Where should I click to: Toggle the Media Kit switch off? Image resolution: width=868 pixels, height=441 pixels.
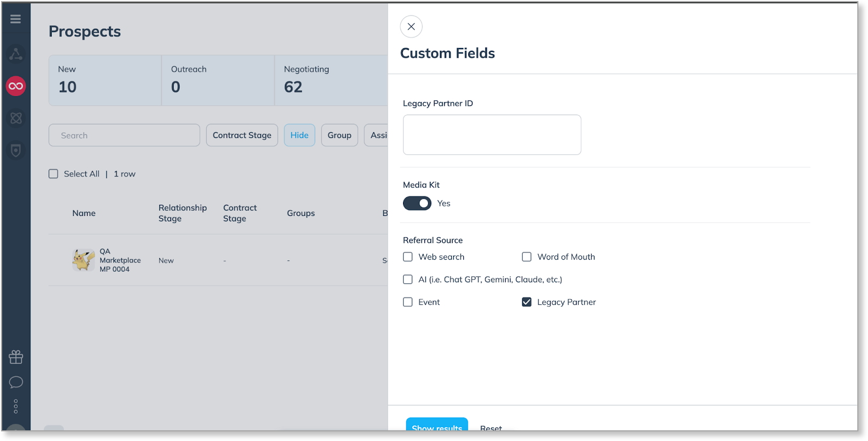click(417, 203)
